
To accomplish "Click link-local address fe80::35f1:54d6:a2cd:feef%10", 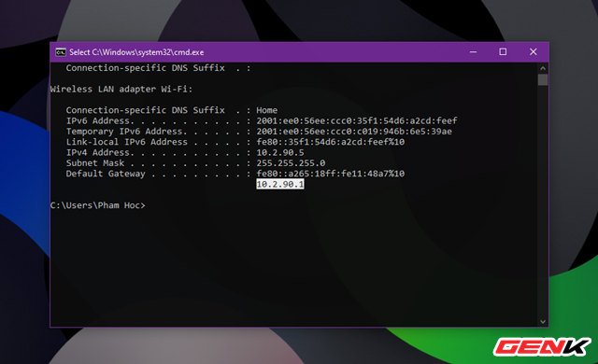I will pyautogui.click(x=330, y=142).
